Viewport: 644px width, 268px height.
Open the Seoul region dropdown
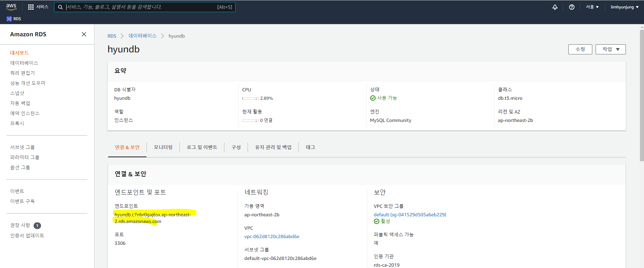[592, 7]
